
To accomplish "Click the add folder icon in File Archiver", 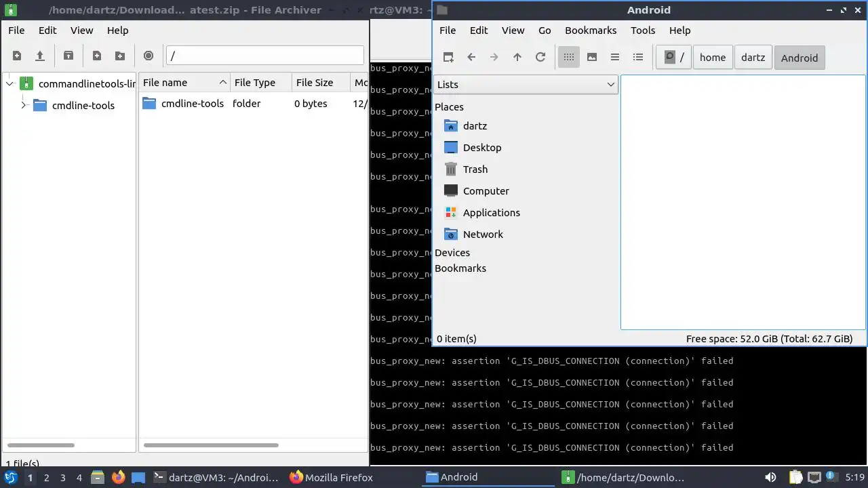I will (x=120, y=56).
